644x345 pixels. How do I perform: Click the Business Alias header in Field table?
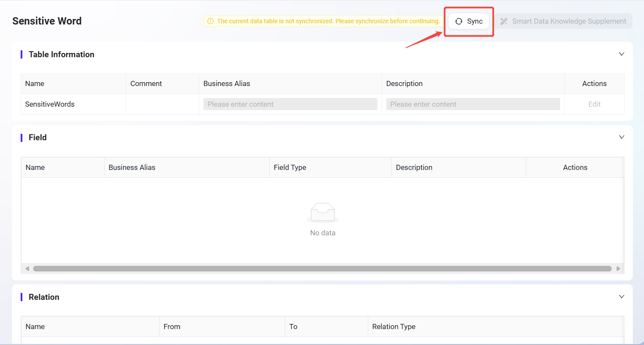(132, 167)
